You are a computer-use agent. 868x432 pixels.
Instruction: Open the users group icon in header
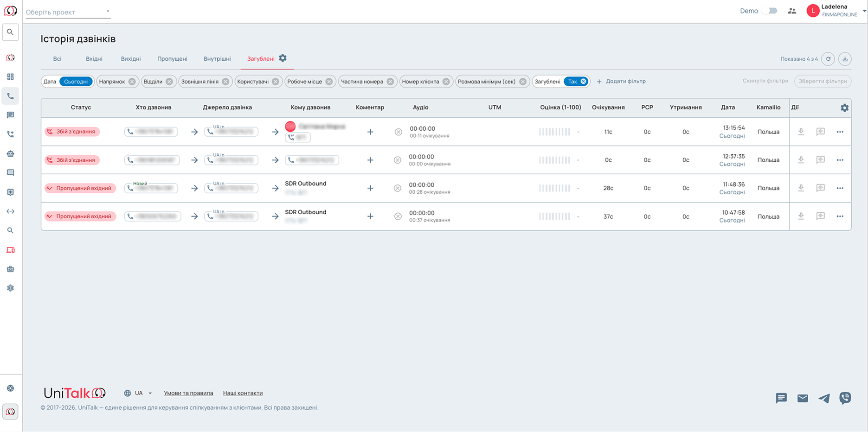coord(792,11)
